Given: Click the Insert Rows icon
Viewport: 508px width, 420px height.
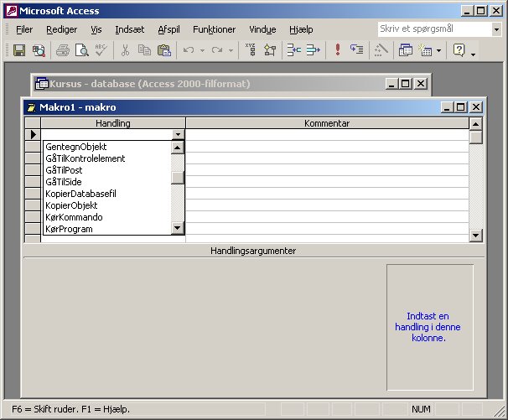Looking at the screenshot, I should coord(294,50).
